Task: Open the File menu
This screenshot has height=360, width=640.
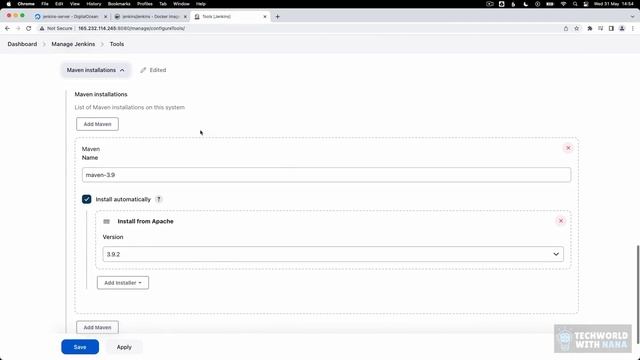Action: pos(45,4)
